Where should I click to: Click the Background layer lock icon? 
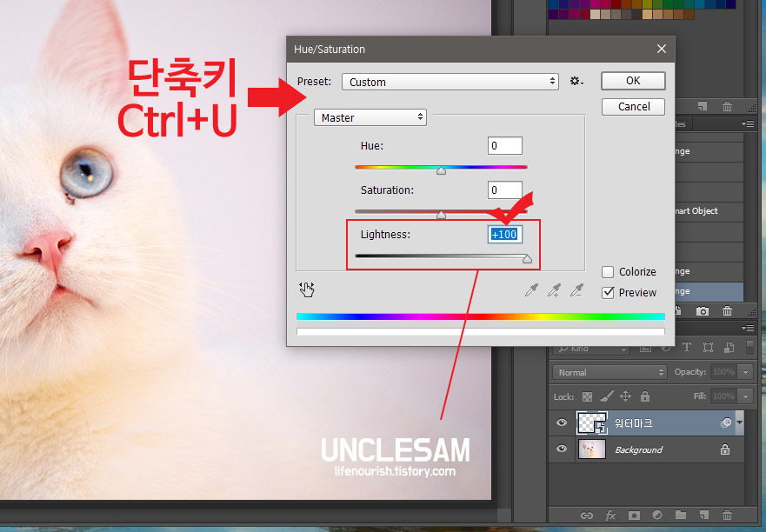(x=725, y=449)
